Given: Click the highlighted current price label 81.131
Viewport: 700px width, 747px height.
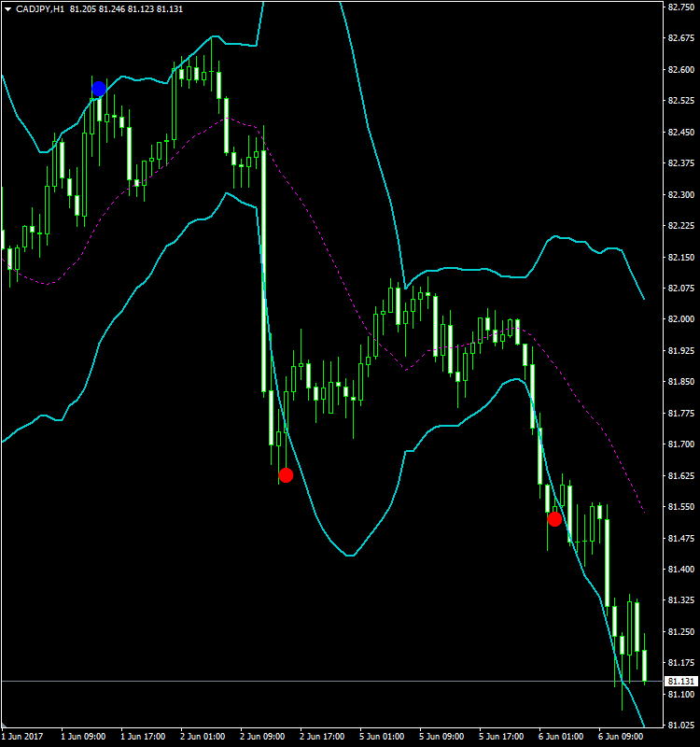Looking at the screenshot, I should [x=681, y=682].
